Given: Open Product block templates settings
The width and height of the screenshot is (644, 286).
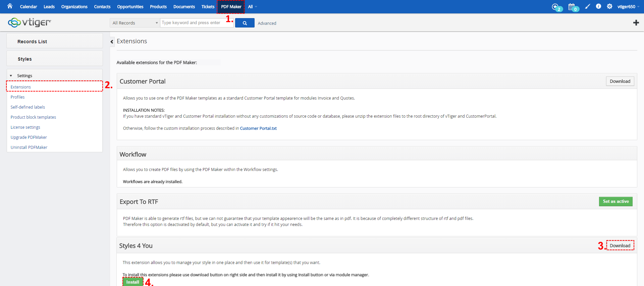Looking at the screenshot, I should tap(33, 117).
